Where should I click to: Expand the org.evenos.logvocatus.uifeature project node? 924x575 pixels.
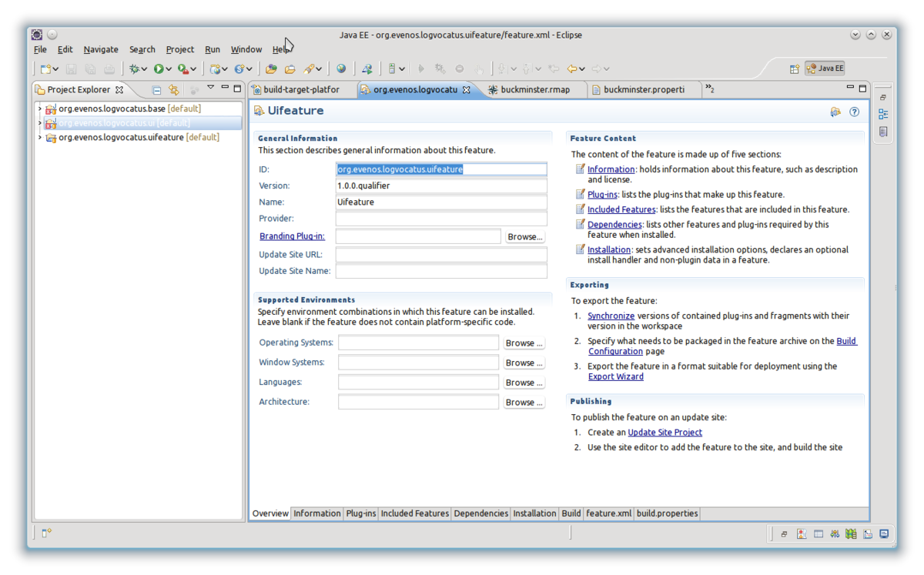40,138
